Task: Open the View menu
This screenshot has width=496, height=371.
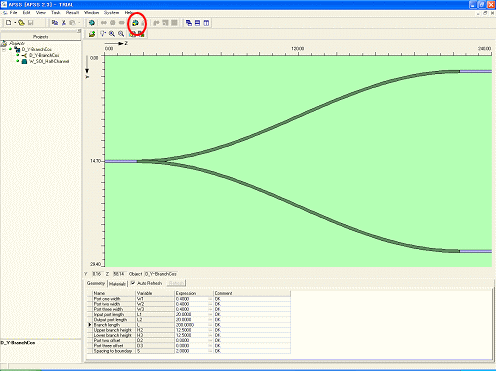Action: tap(41, 13)
